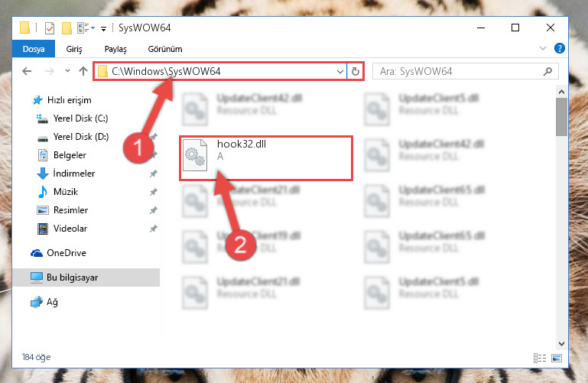Click the Back navigation arrow
Viewport: 588px width, 383px height.
tap(27, 71)
